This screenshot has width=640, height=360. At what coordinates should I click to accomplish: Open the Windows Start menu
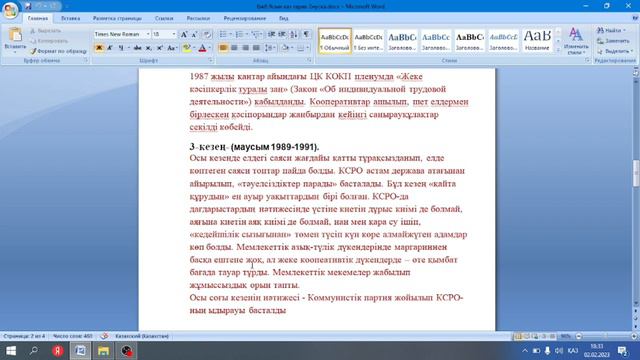click(11, 351)
